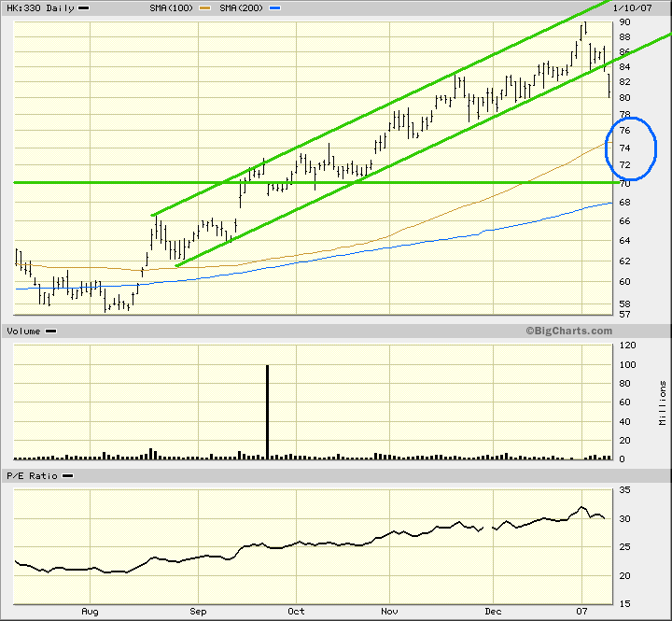Image resolution: width=672 pixels, height=621 pixels.
Task: Click the Volume panel title
Action: tap(23, 332)
